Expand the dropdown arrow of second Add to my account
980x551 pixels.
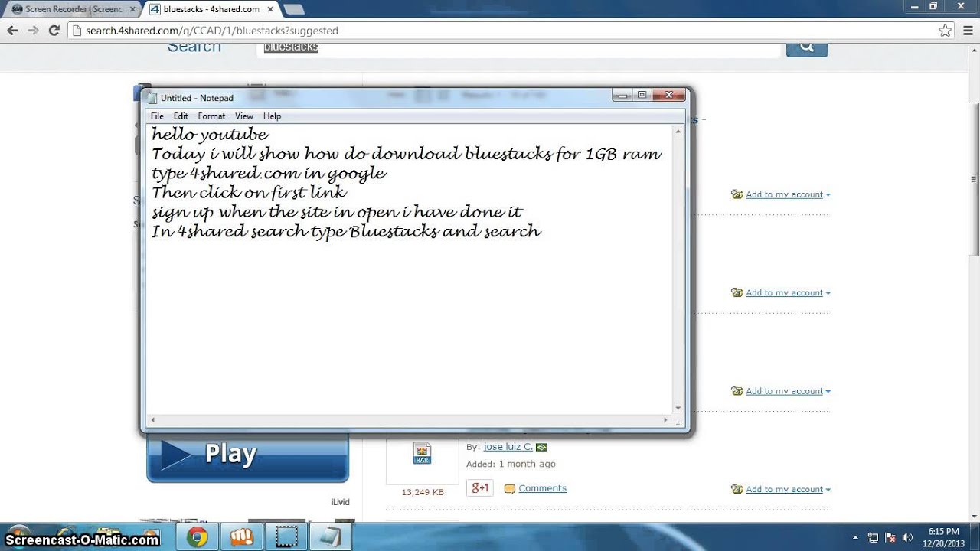[828, 294]
